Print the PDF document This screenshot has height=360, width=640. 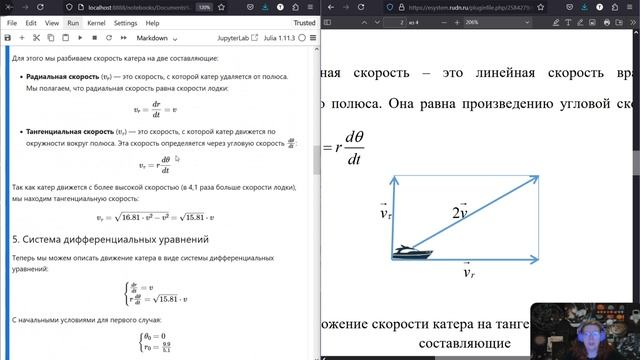pyautogui.click(x=607, y=23)
